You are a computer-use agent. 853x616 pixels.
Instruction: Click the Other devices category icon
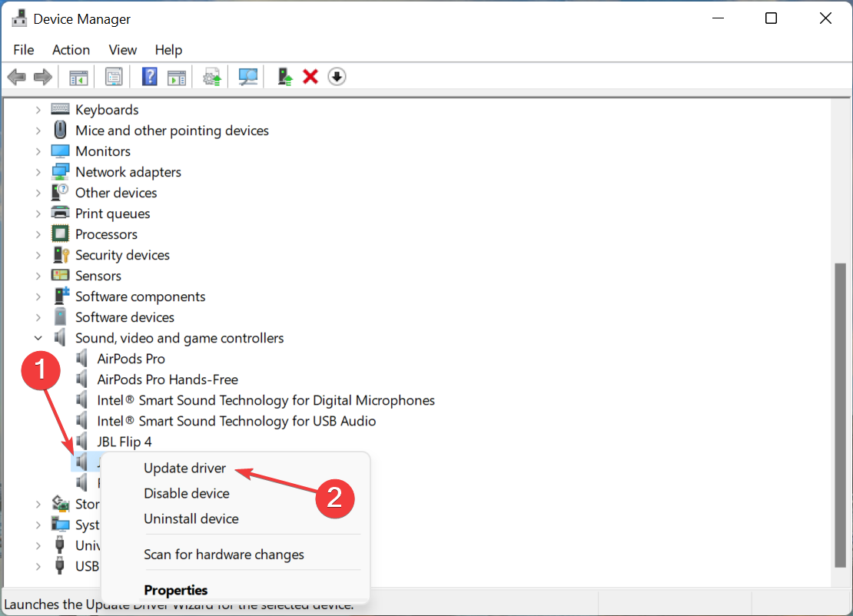point(60,193)
